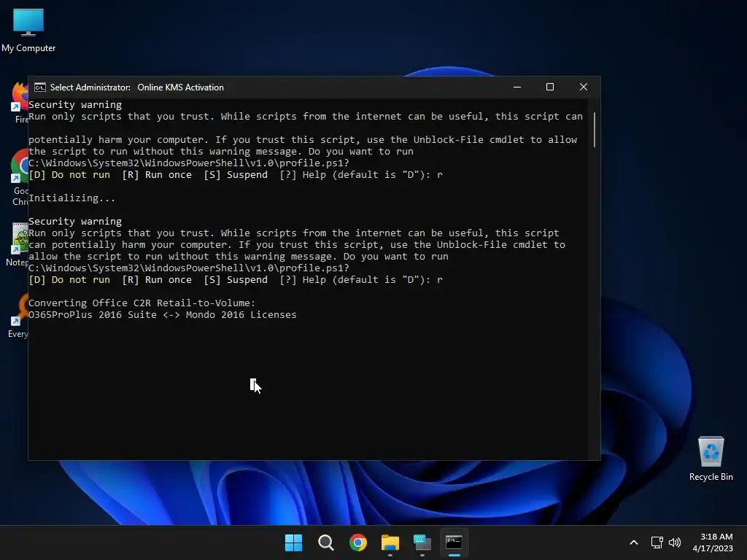Launch Chrome from the taskbar

coord(357,542)
